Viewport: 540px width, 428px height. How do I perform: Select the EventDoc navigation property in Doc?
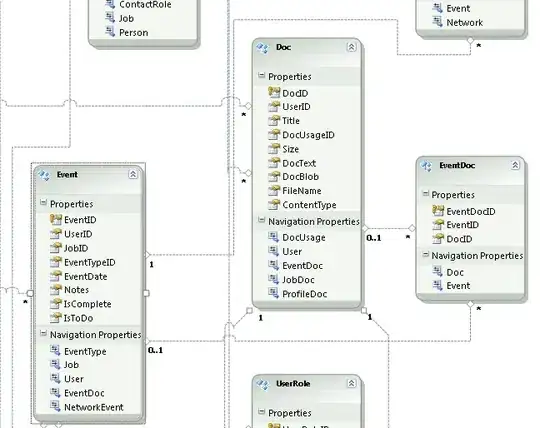[x=302, y=266]
